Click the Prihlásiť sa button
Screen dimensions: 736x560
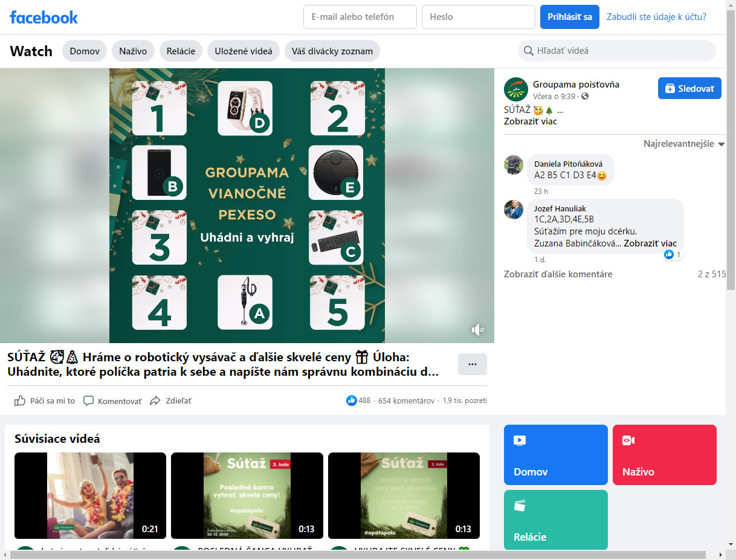pos(570,17)
